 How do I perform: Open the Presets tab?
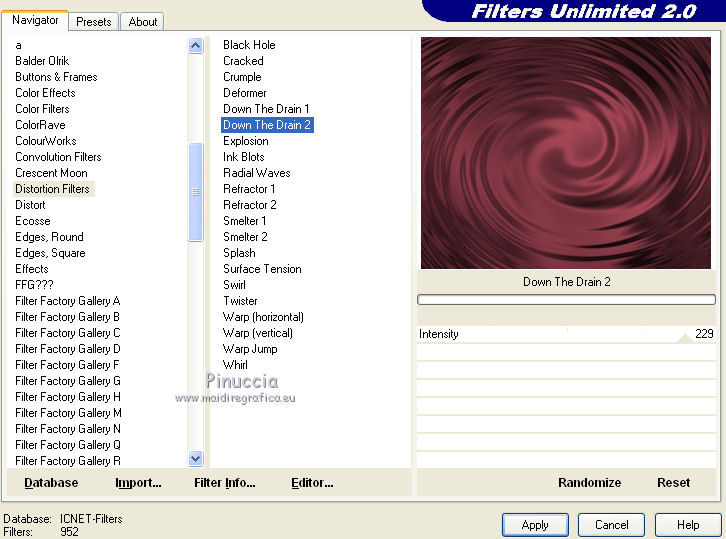click(94, 22)
